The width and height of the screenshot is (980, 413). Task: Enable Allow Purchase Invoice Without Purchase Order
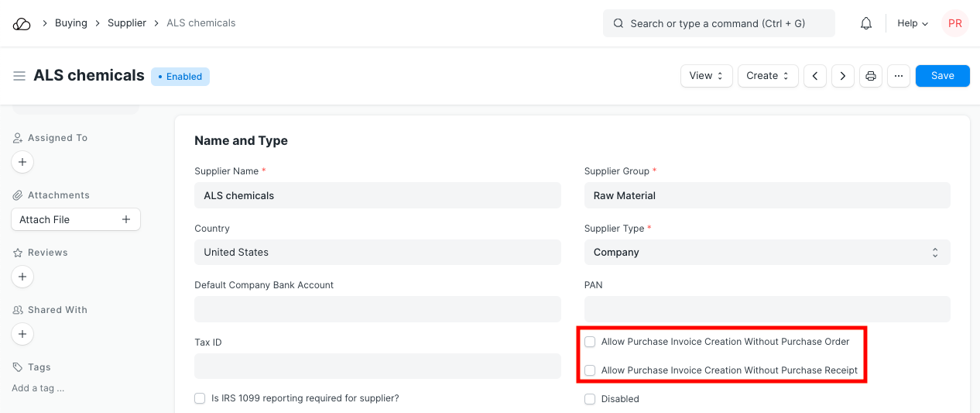[590, 342]
